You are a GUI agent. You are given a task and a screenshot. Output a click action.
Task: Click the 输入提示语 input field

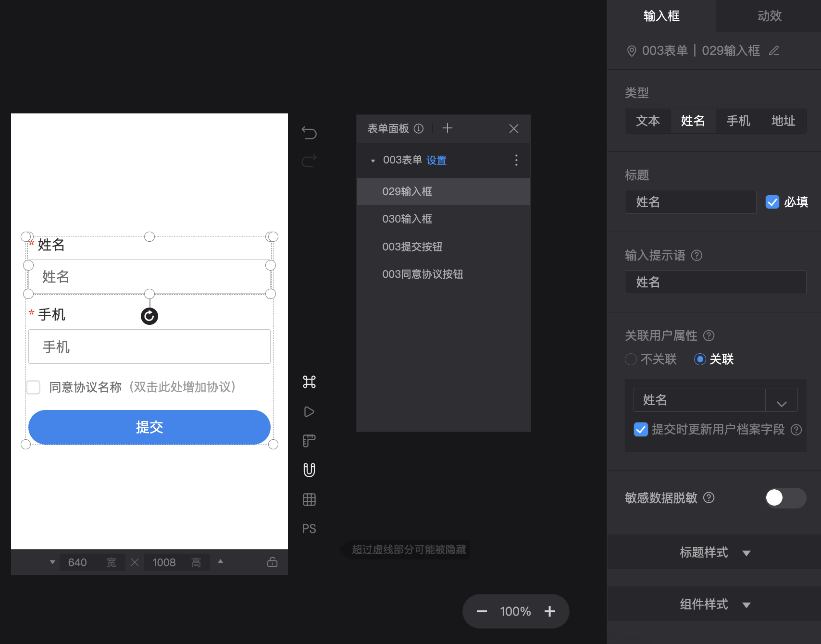point(715,282)
